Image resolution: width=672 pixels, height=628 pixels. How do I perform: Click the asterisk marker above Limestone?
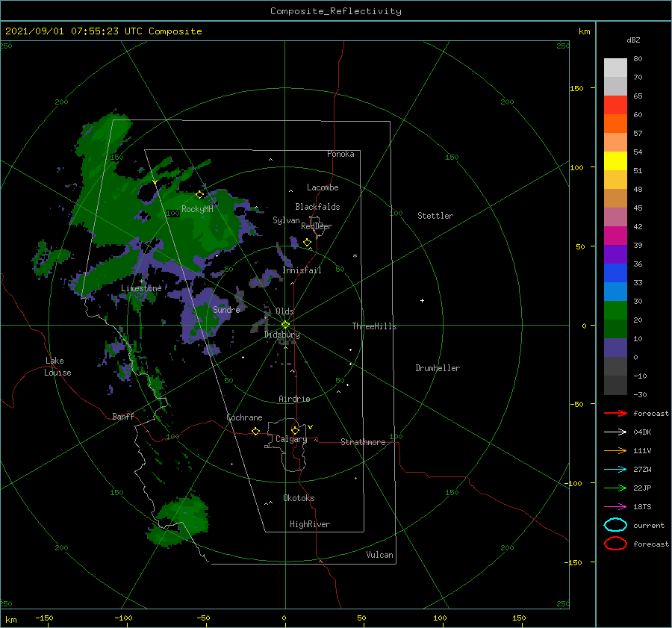point(142,282)
